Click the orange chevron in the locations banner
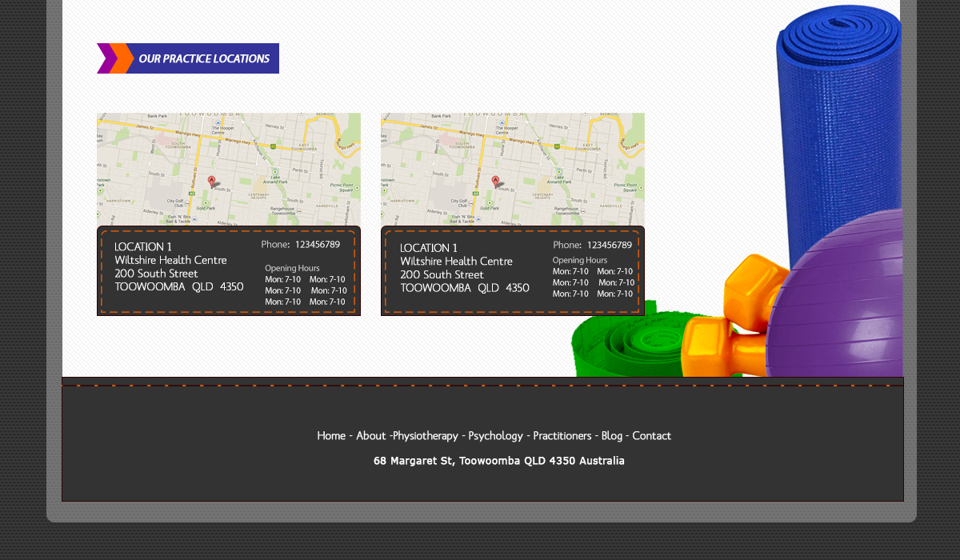The height and width of the screenshot is (560, 960). [122, 58]
